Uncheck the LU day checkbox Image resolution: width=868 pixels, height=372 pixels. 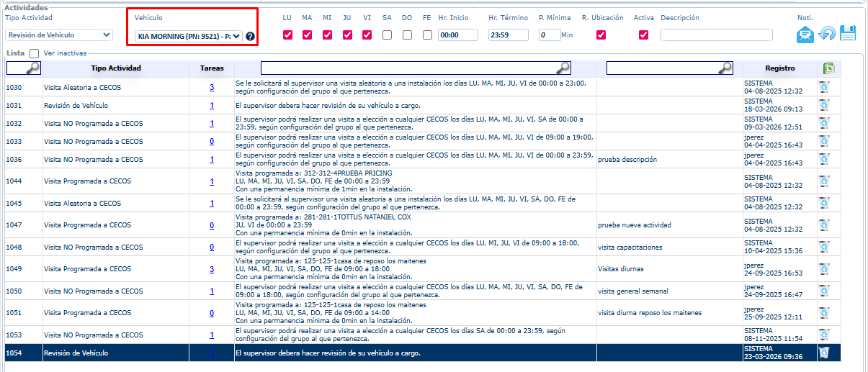[x=288, y=35]
